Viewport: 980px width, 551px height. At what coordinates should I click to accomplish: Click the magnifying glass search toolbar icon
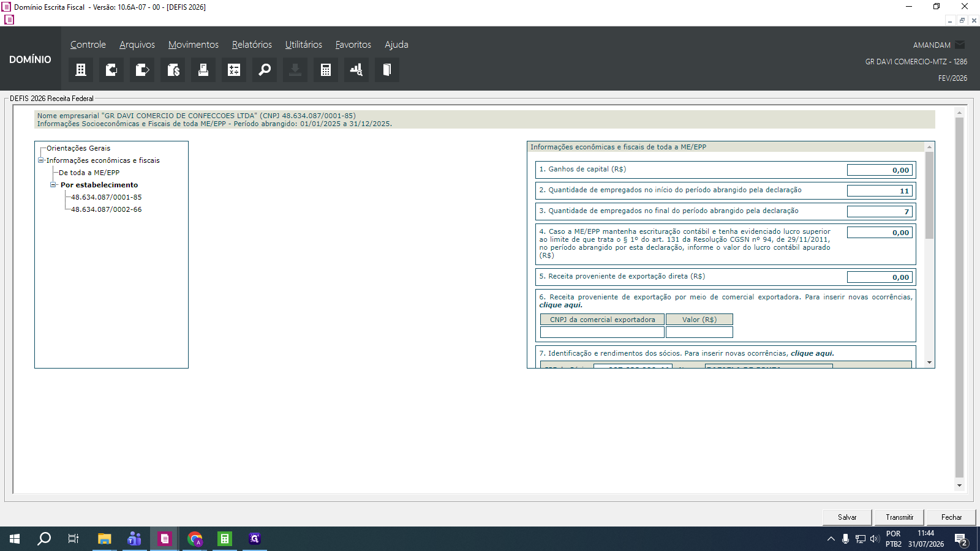tap(265, 70)
